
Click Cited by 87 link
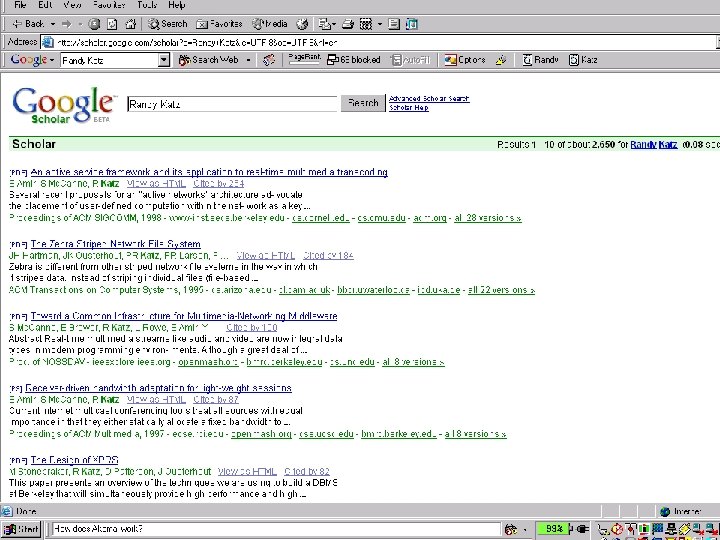pos(216,399)
